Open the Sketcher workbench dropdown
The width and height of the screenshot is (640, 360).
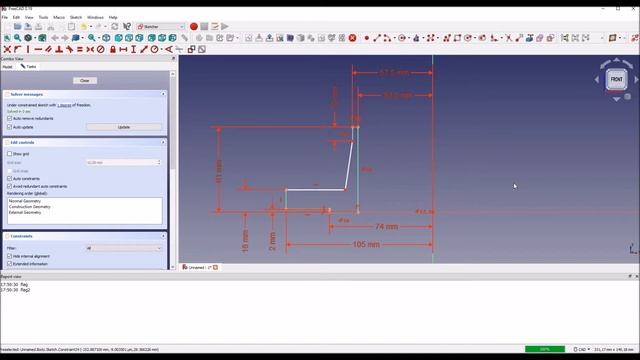pyautogui.click(x=161, y=27)
